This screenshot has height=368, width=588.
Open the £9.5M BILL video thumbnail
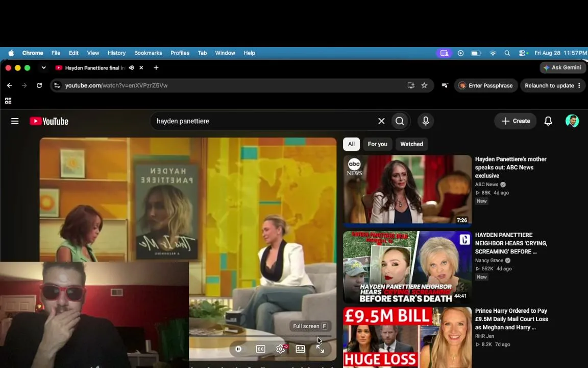pyautogui.click(x=407, y=337)
